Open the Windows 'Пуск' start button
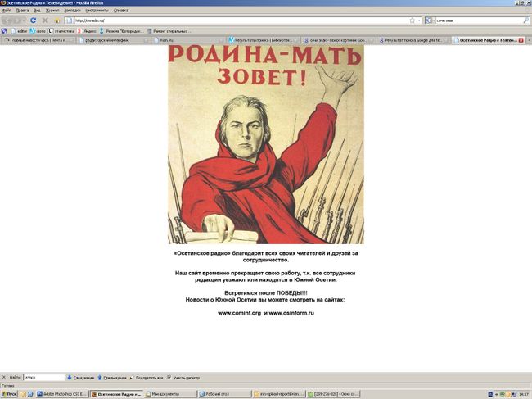 (x=9, y=394)
